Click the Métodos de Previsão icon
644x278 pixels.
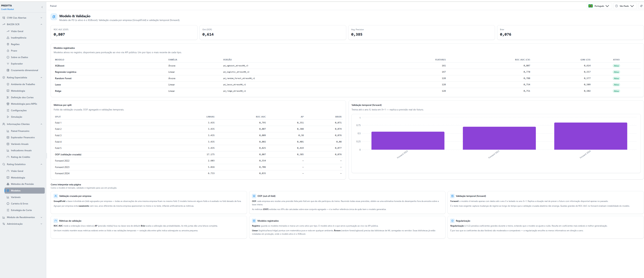(x=8, y=184)
